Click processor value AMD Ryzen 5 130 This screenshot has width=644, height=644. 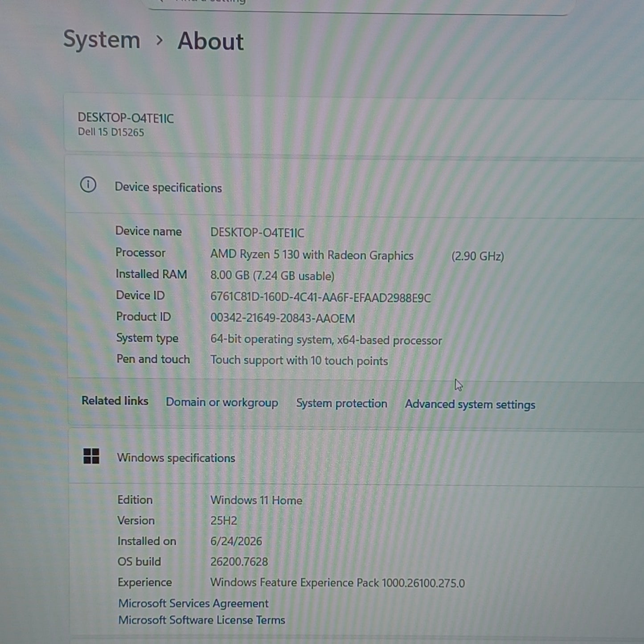pyautogui.click(x=312, y=255)
